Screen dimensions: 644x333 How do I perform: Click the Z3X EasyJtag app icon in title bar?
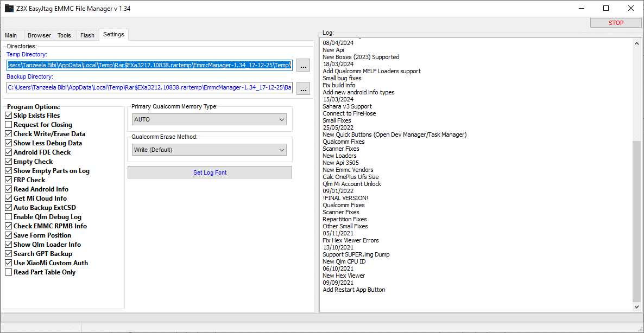(x=9, y=9)
